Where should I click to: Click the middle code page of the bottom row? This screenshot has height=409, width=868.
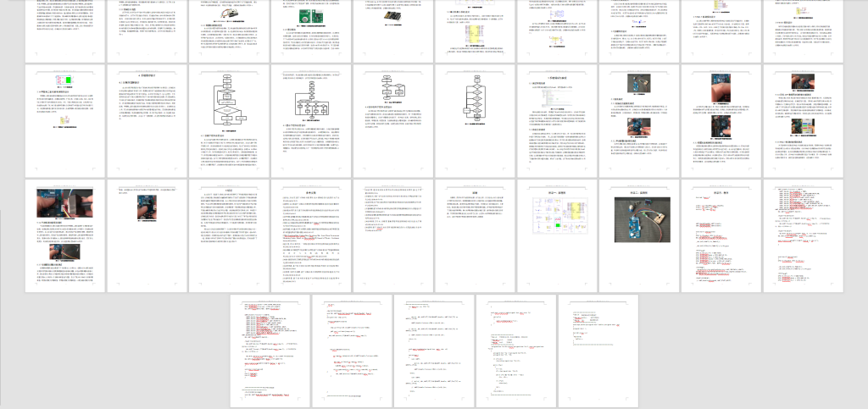point(435,350)
